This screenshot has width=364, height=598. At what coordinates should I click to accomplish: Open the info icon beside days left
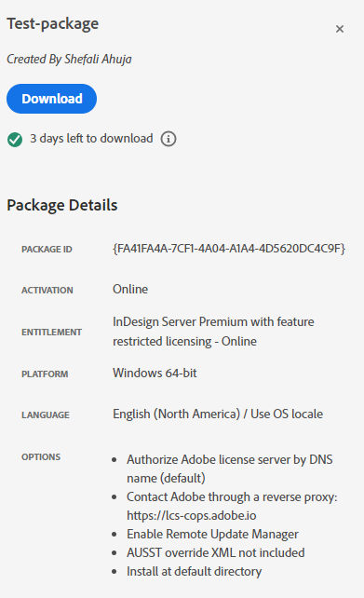[169, 139]
